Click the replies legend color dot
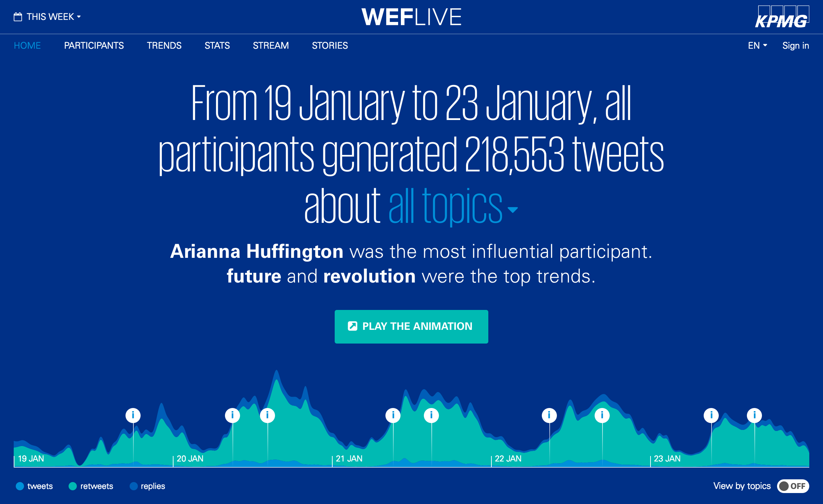 [x=134, y=486]
